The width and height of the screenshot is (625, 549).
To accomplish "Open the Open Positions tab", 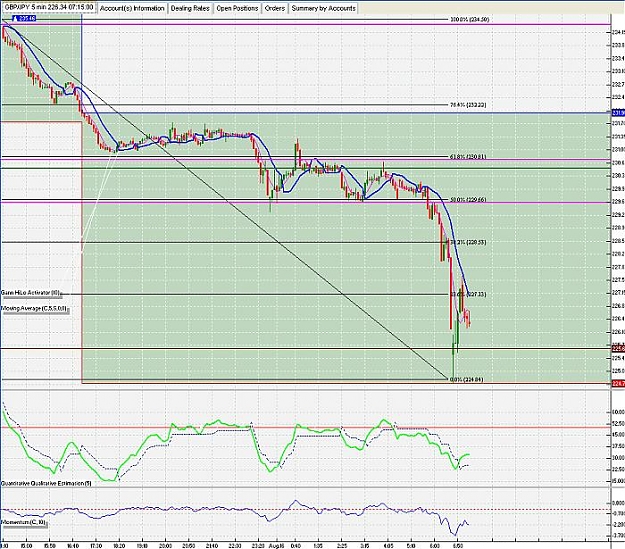I will [237, 8].
